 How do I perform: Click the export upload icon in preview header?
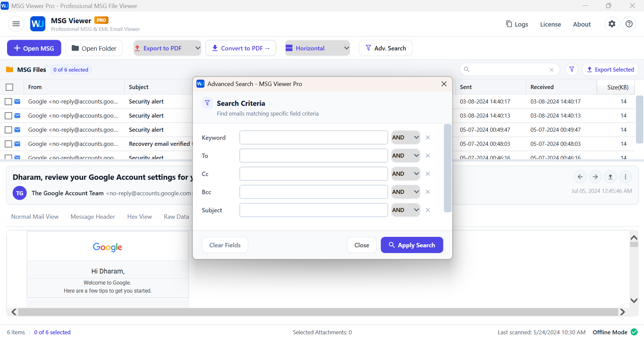point(610,177)
